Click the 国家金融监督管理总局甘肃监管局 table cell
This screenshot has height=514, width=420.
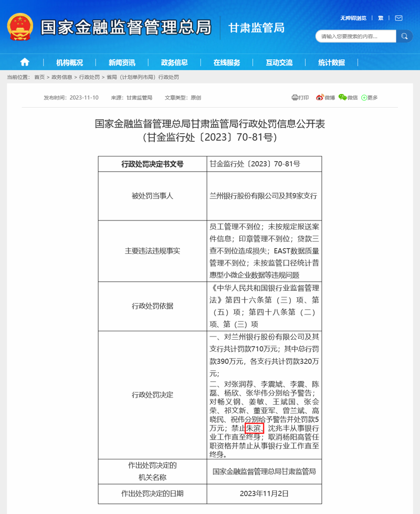pyautogui.click(x=264, y=471)
